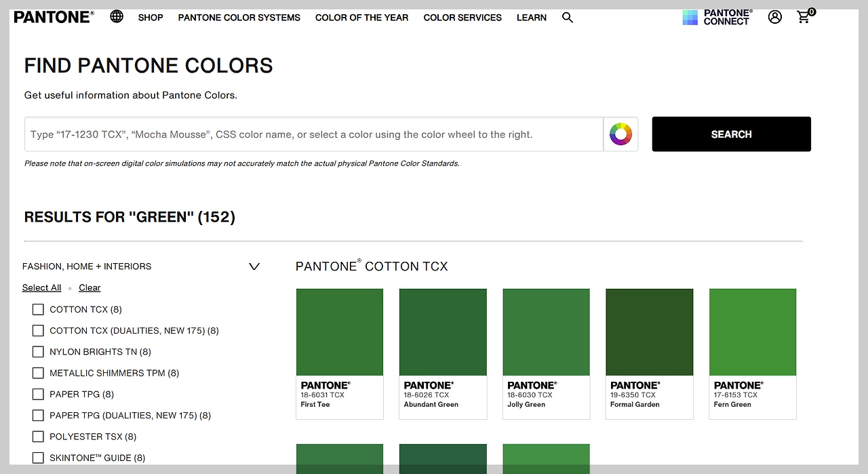The height and width of the screenshot is (474, 868).
Task: Select METALLIC SHIMMERS TPM filter
Action: point(38,373)
